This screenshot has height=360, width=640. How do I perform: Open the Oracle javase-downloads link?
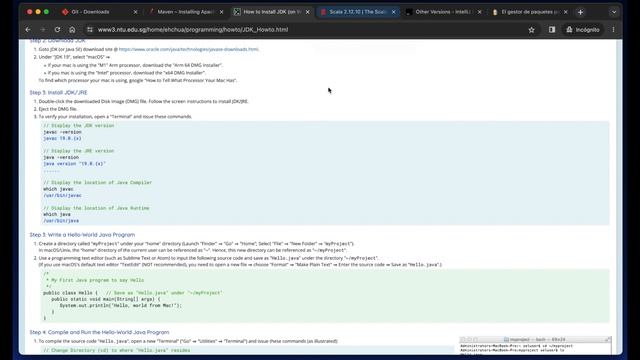(x=189, y=49)
